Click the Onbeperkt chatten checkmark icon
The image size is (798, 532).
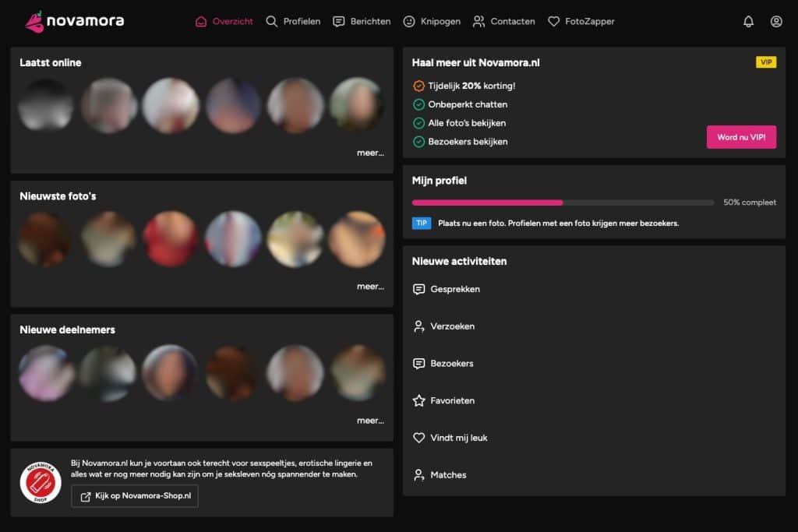pyautogui.click(x=418, y=104)
